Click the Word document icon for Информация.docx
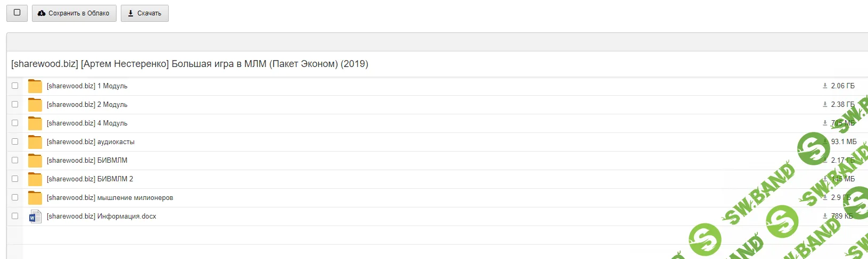The width and height of the screenshot is (868, 259). tap(35, 216)
